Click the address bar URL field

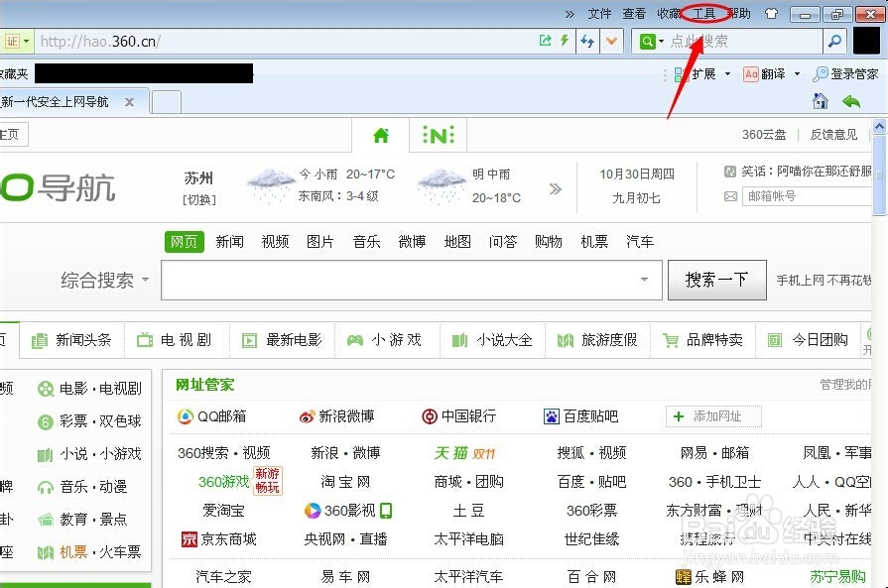(x=283, y=42)
